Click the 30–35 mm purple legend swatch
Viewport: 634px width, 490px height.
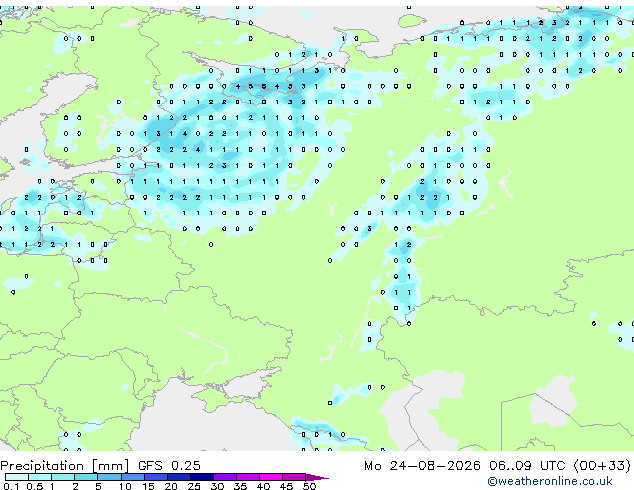coord(225,477)
